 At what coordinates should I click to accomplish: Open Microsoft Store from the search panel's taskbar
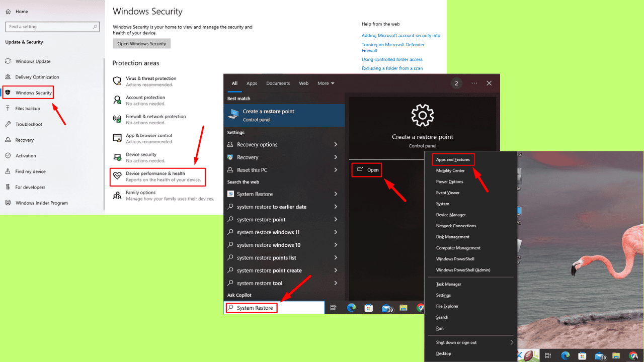(368, 308)
